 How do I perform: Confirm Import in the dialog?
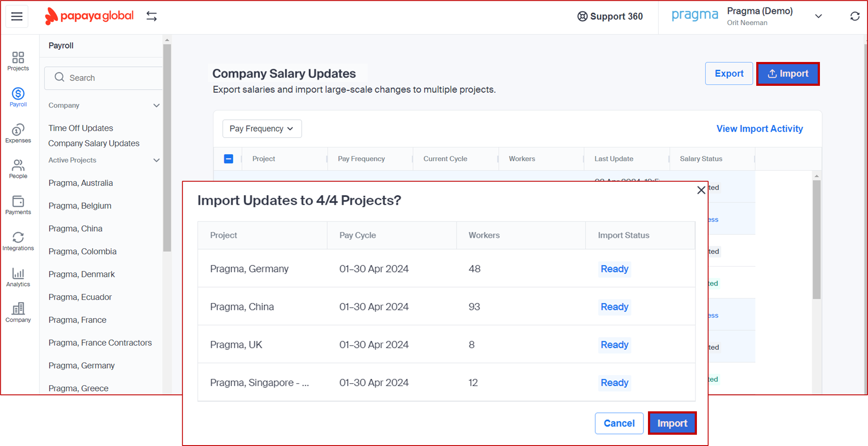[672, 423]
